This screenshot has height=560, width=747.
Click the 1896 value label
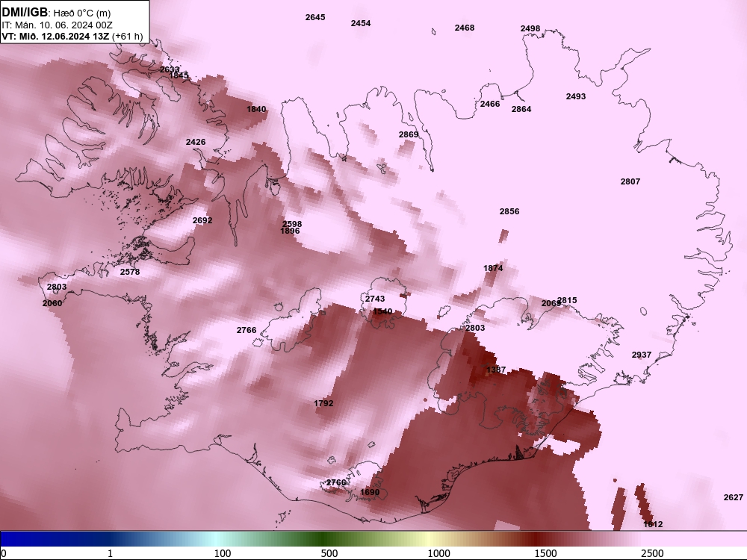pos(290,231)
